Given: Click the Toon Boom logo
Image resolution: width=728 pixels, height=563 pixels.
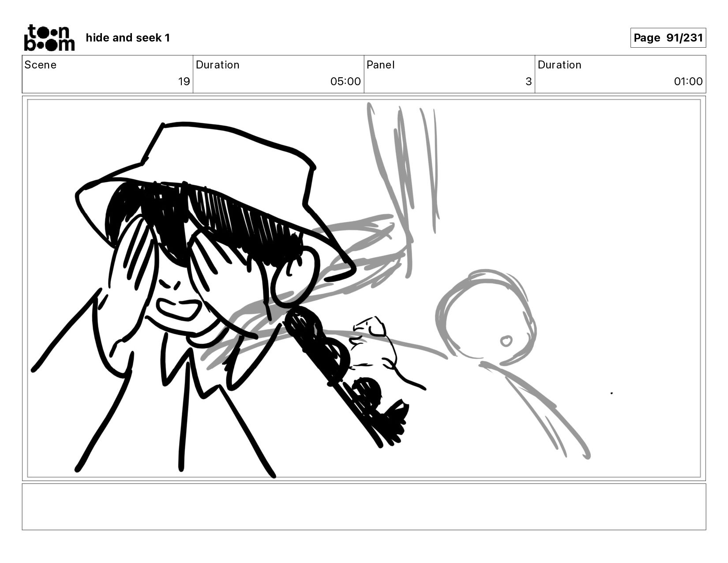Looking at the screenshot, I should [49, 38].
